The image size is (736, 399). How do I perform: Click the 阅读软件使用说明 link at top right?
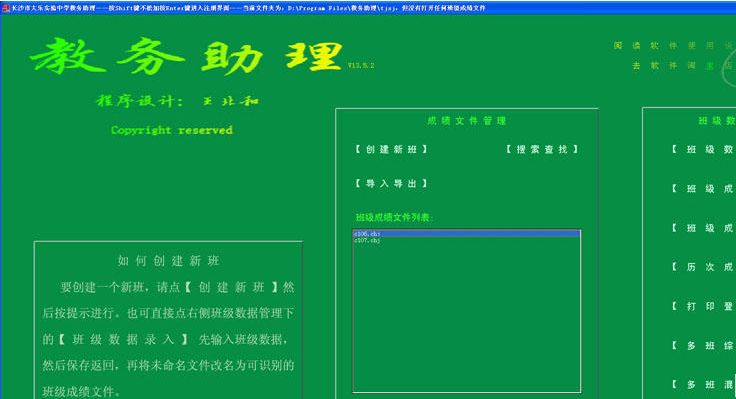pyautogui.click(x=674, y=46)
